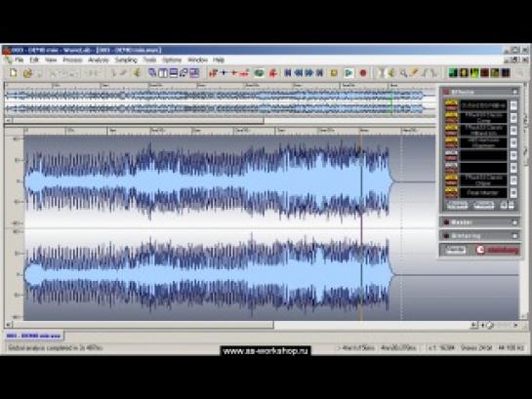Click the left button below effect slots
This screenshot has height=399, width=532.
(457, 205)
